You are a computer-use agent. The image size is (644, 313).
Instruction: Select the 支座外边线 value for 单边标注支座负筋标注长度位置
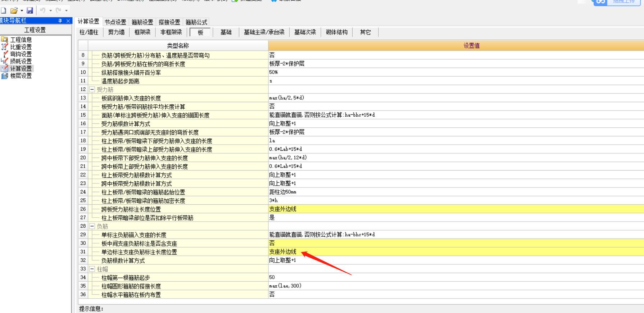tap(456, 252)
